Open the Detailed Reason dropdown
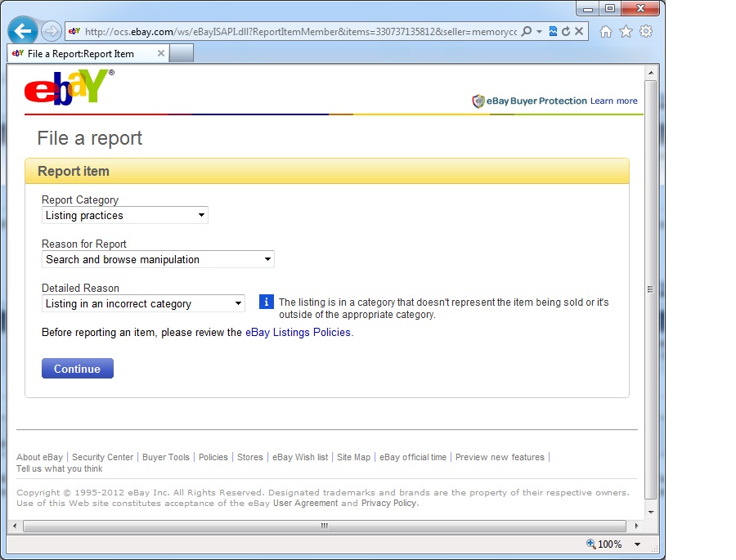Viewport: 736px width, 560px height. point(143,303)
